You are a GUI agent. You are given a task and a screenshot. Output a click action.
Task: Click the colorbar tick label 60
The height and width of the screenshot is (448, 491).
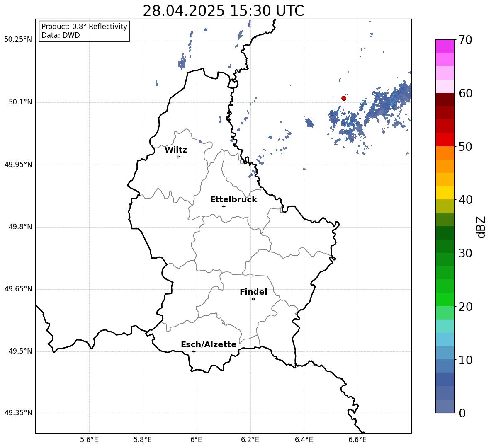(465, 93)
